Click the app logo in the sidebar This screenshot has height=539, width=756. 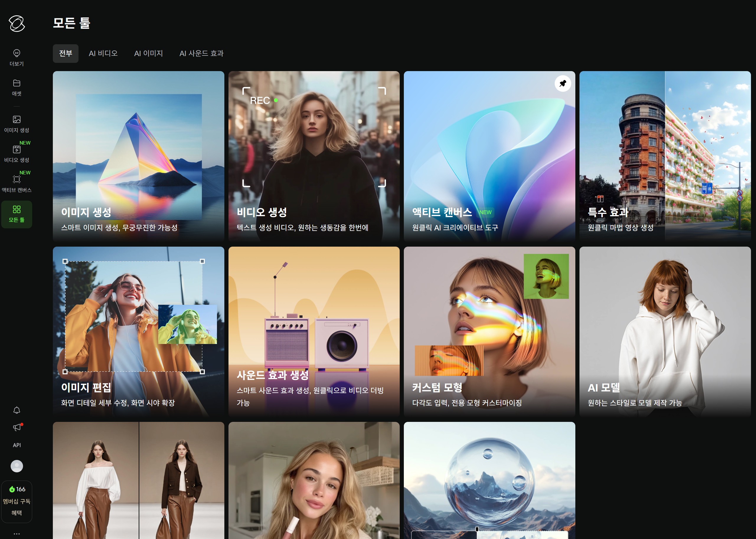tap(17, 24)
